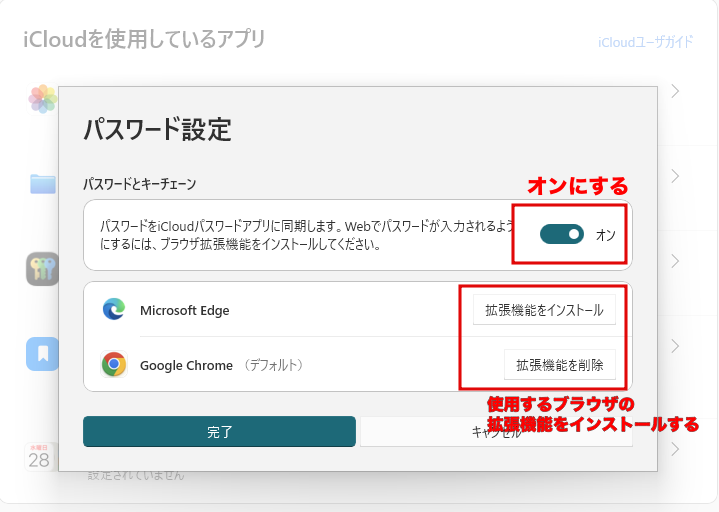
Task: Select the blue Bookmarks icon
Action: (x=42, y=353)
